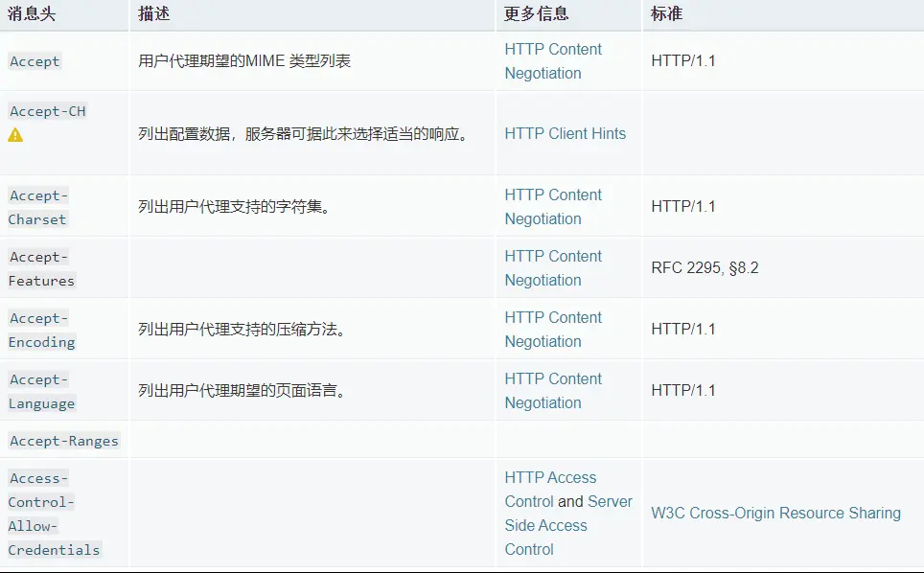This screenshot has height=573, width=924.
Task: Open the Accept-Encoding header documentation
Action: [x=41, y=330]
